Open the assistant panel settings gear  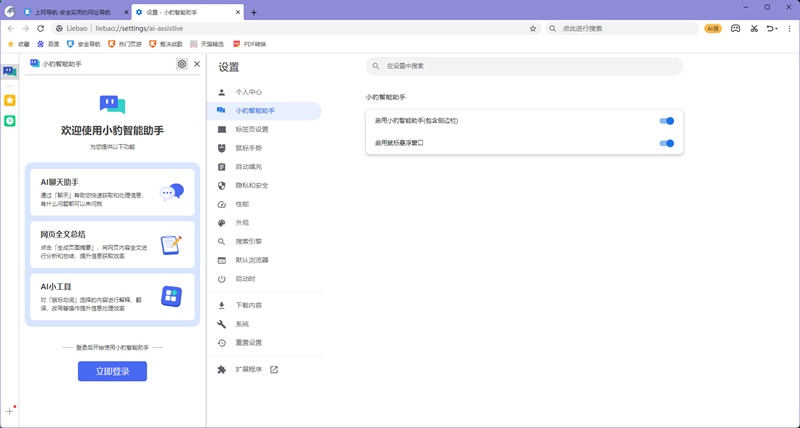coord(182,64)
